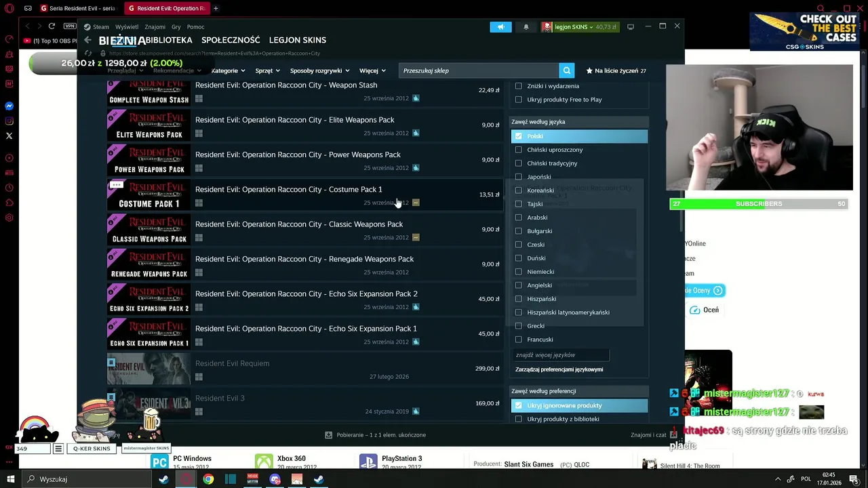Click review icon on Classic Weapons Pack row
This screenshot has height=488, width=868.
(x=416, y=237)
